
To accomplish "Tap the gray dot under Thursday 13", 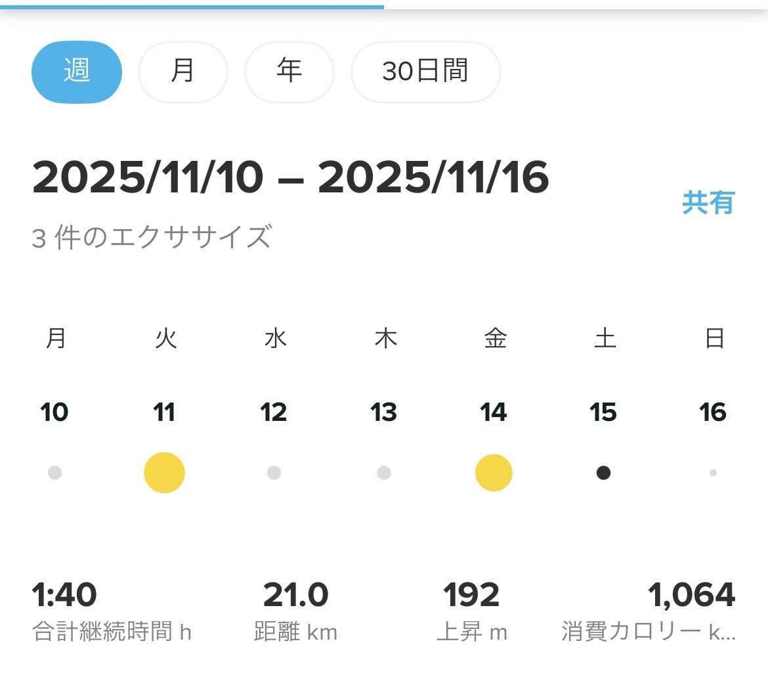I will point(384,473).
